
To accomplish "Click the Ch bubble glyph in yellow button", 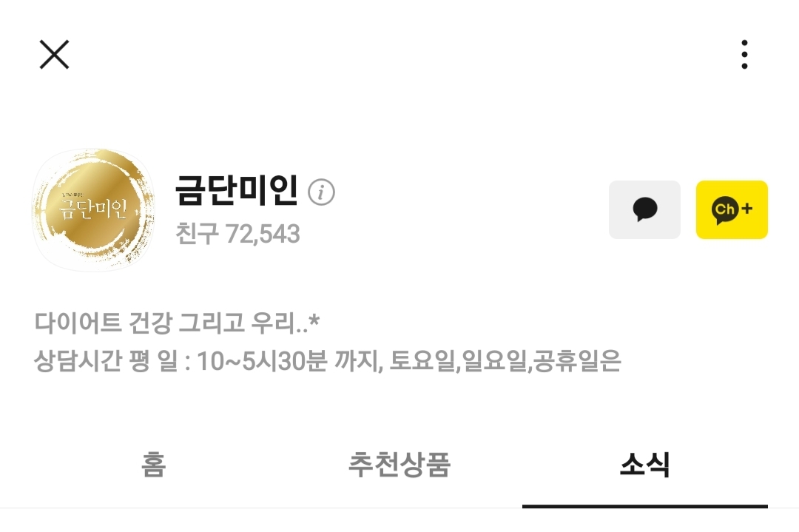I will [x=724, y=210].
